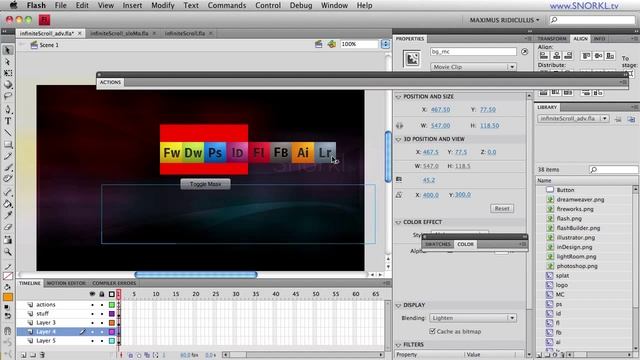Click the Apple menu icon
The width and height of the screenshot is (640, 360).
coord(13,5)
